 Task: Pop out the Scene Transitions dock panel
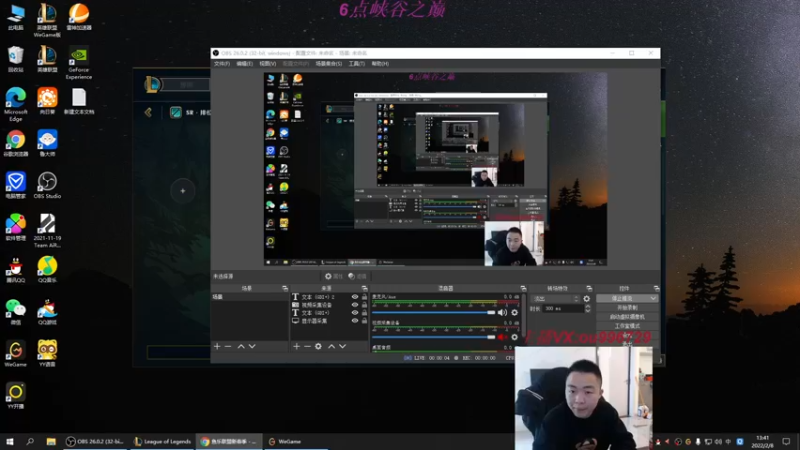(x=589, y=288)
